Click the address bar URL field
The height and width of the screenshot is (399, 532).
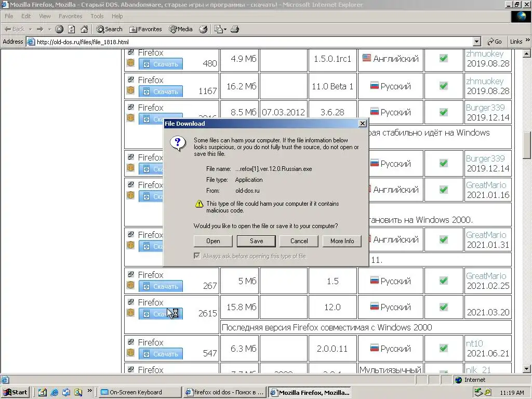coord(249,42)
